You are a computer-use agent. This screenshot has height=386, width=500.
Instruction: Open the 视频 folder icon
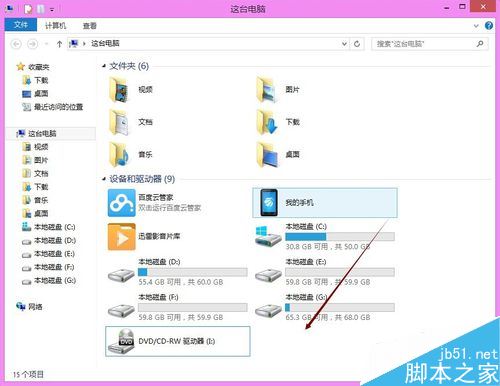click(118, 89)
